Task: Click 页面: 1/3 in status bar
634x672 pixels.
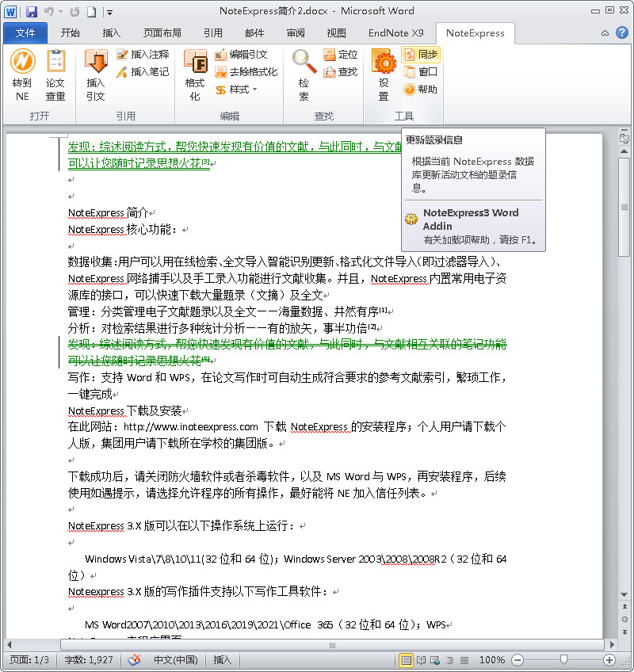Action: (29, 660)
